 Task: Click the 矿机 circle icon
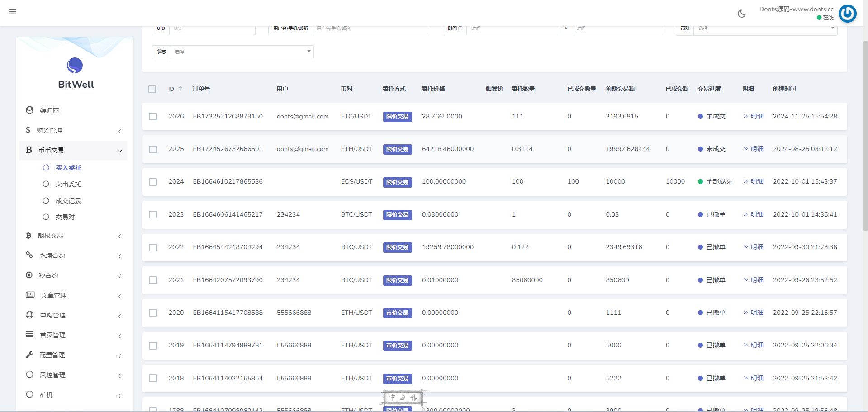point(30,394)
